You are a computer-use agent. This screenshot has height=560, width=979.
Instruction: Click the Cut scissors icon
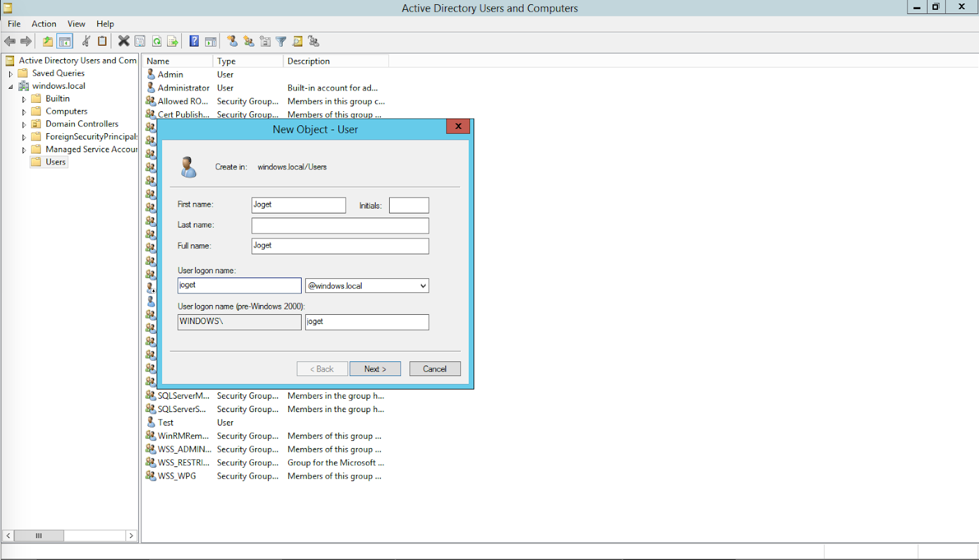click(86, 41)
